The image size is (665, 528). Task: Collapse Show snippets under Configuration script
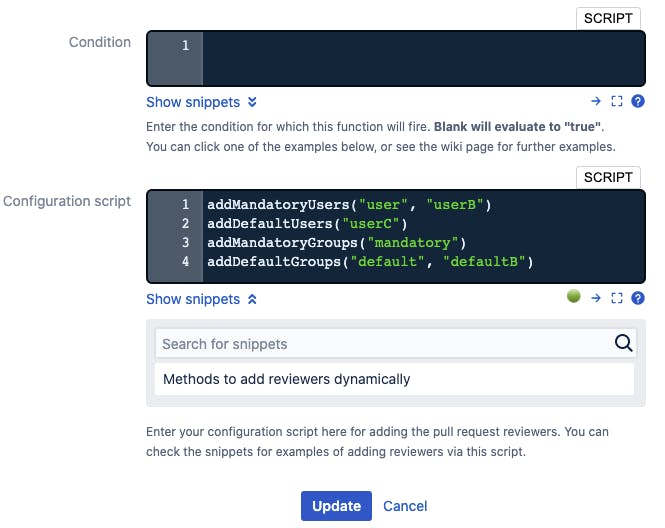(201, 299)
